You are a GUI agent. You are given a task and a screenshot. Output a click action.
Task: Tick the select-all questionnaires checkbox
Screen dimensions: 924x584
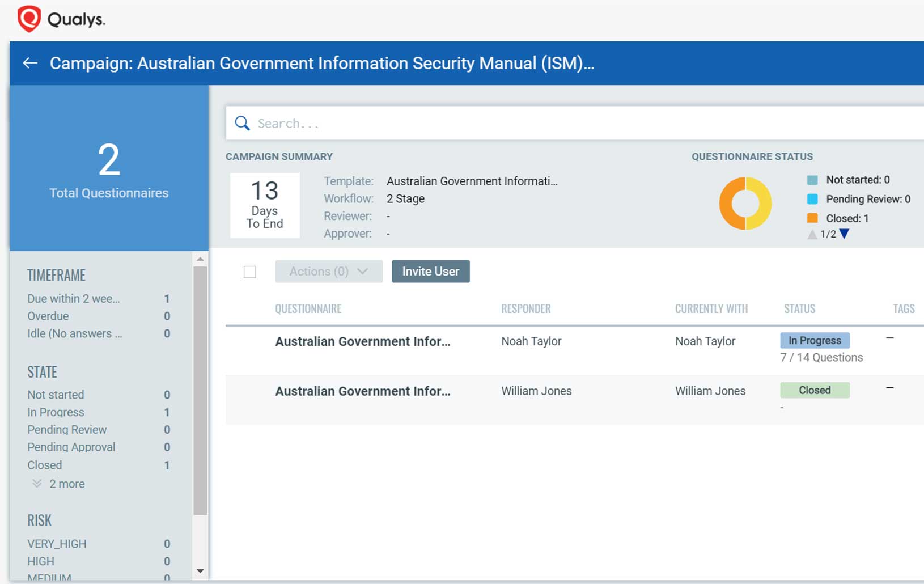[x=249, y=272]
